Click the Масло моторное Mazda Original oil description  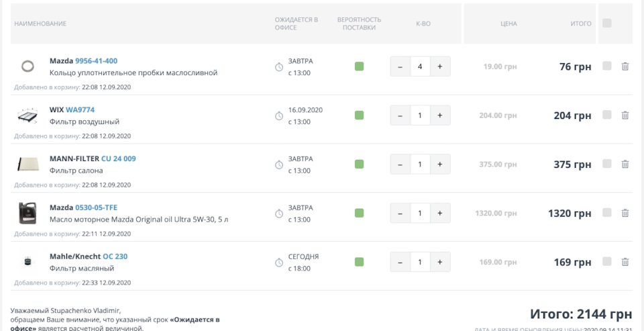(139, 220)
